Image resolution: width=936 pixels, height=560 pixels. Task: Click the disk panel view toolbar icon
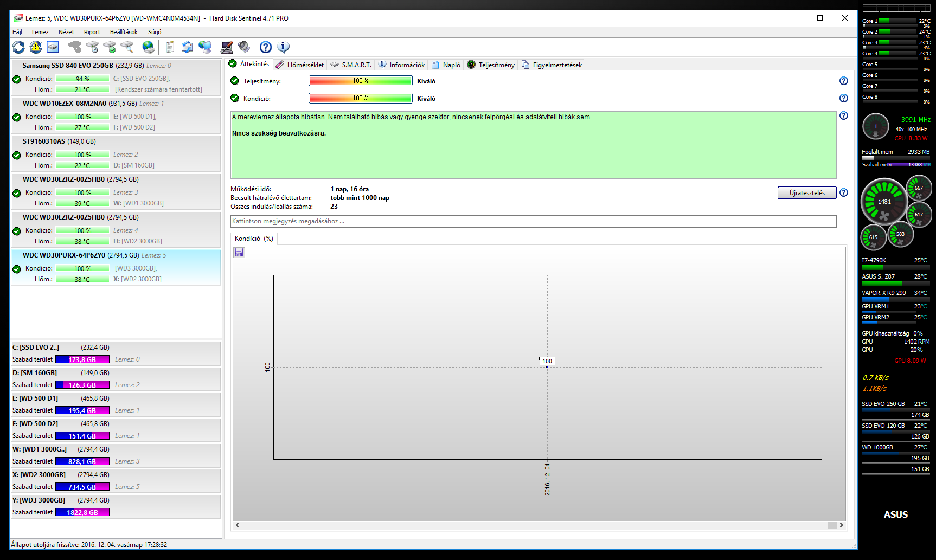(x=53, y=47)
